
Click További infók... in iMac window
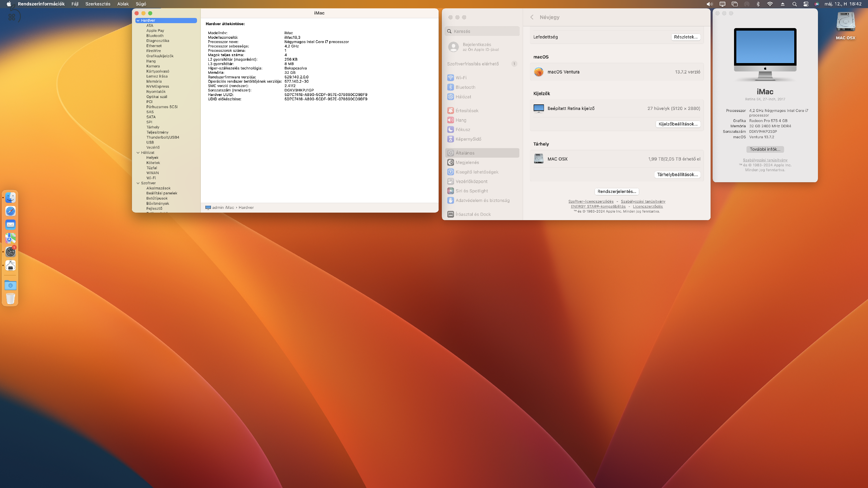click(765, 149)
